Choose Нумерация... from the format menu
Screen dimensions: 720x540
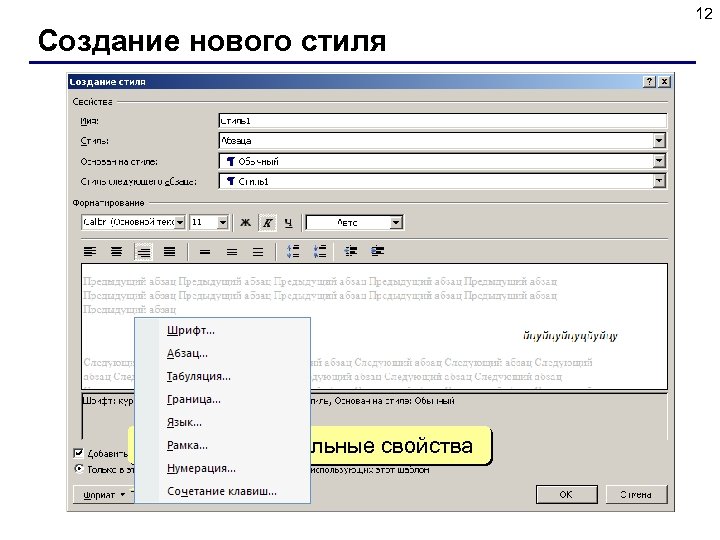(201, 468)
